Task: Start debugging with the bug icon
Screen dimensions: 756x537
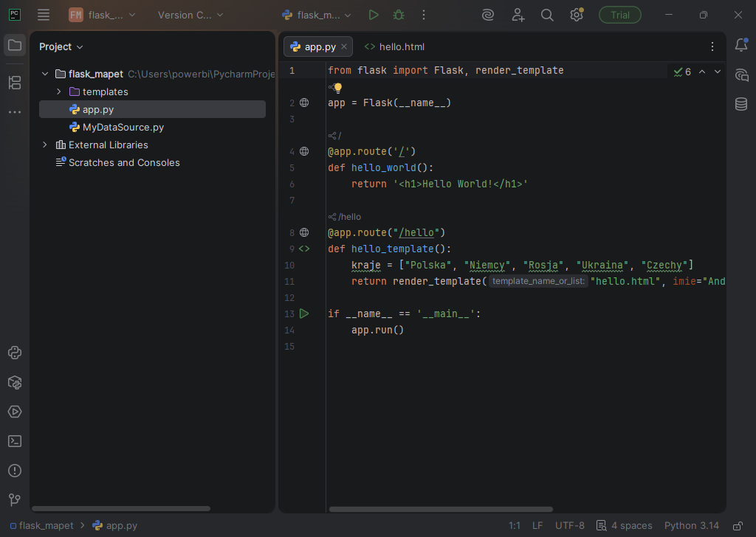Action: click(399, 15)
